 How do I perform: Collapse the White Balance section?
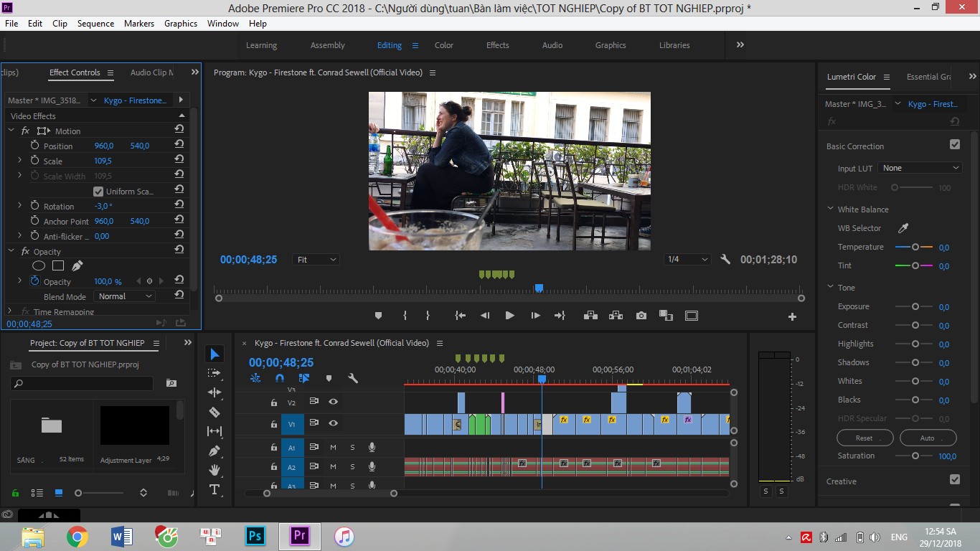pyautogui.click(x=831, y=209)
